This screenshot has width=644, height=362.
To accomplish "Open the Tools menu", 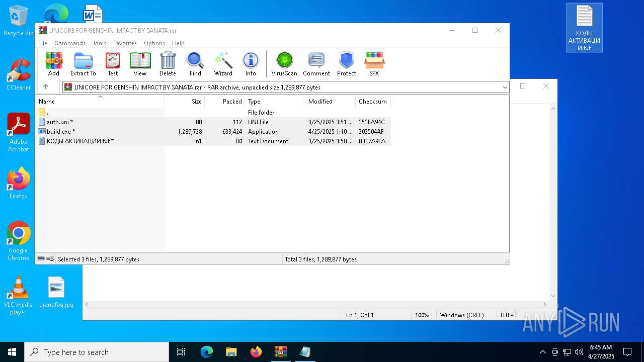I will pyautogui.click(x=99, y=43).
